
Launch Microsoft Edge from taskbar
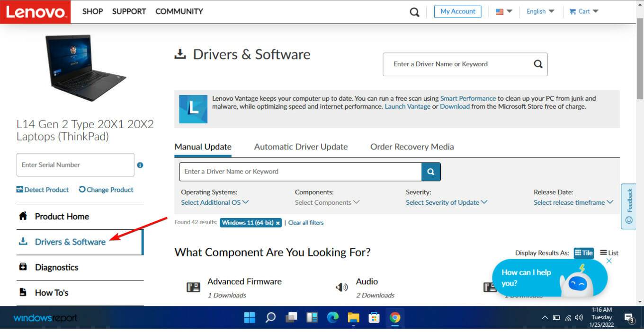pyautogui.click(x=333, y=317)
